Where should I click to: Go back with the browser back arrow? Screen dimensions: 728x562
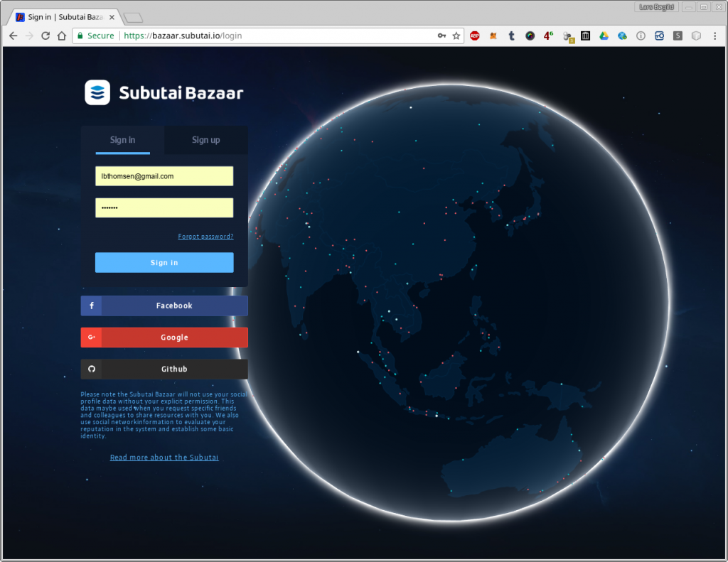click(13, 36)
